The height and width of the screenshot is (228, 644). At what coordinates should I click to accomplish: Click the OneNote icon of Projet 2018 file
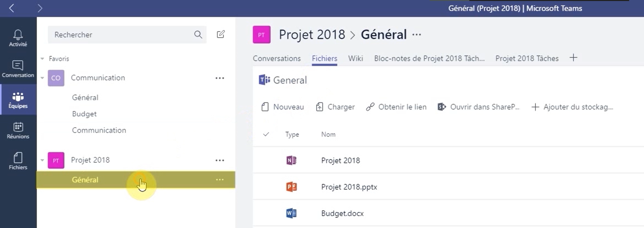[x=291, y=160]
